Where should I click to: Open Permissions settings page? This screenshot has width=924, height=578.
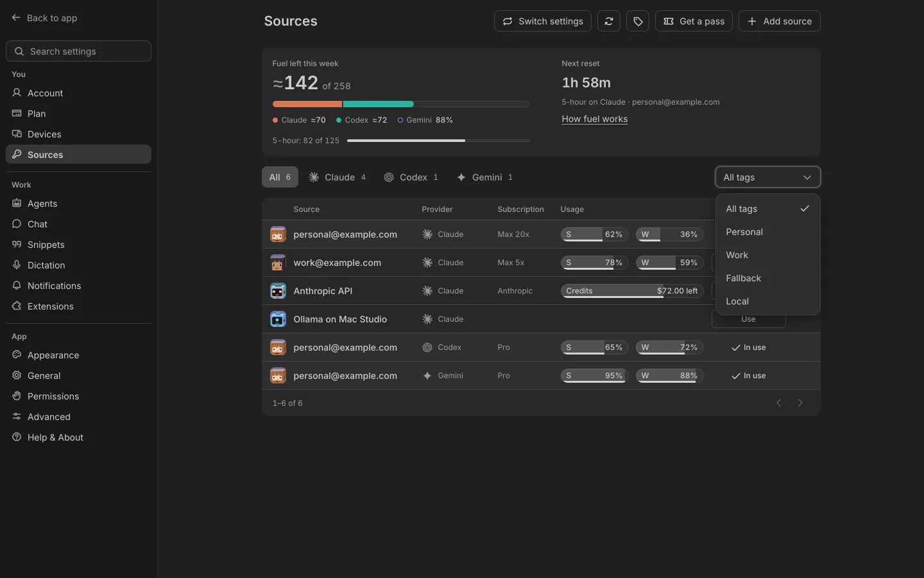pos(78,396)
